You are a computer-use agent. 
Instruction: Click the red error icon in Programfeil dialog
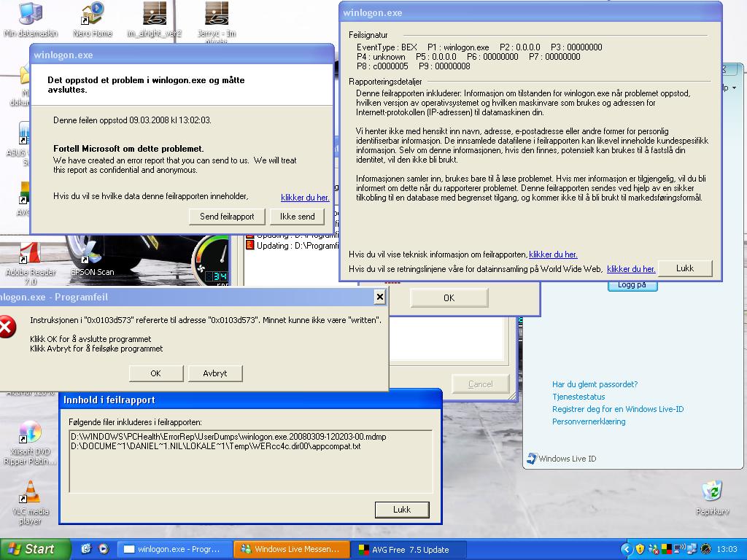click(7, 327)
